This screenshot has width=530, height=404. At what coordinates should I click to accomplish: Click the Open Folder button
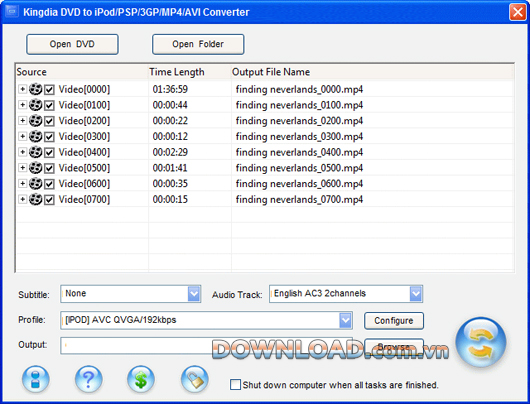click(x=198, y=44)
